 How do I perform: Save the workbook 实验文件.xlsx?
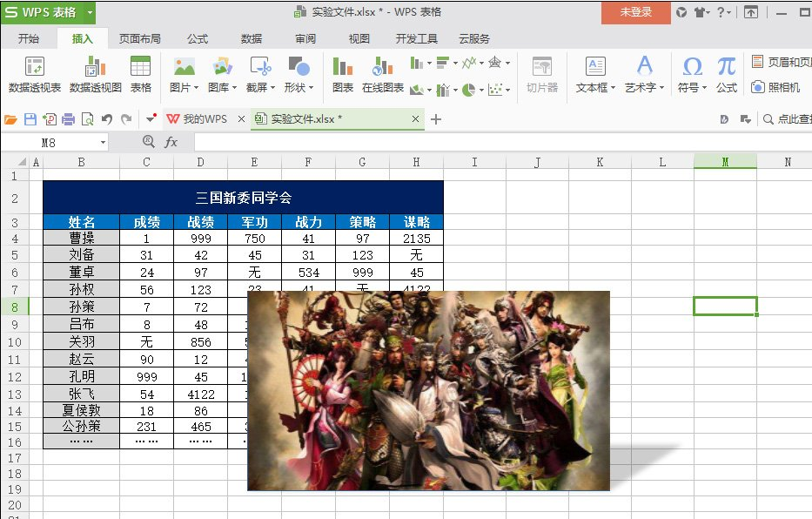coord(29,118)
